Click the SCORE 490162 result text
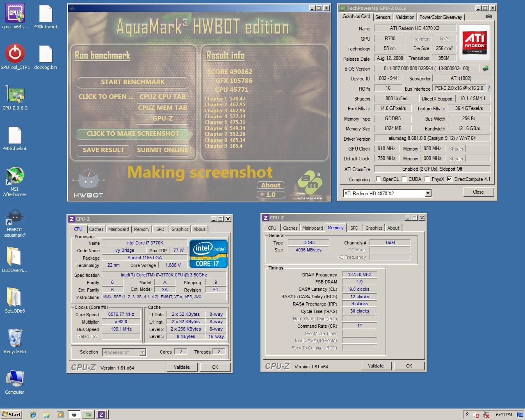Image resolution: width=525 pixels, height=420 pixels. click(230, 71)
